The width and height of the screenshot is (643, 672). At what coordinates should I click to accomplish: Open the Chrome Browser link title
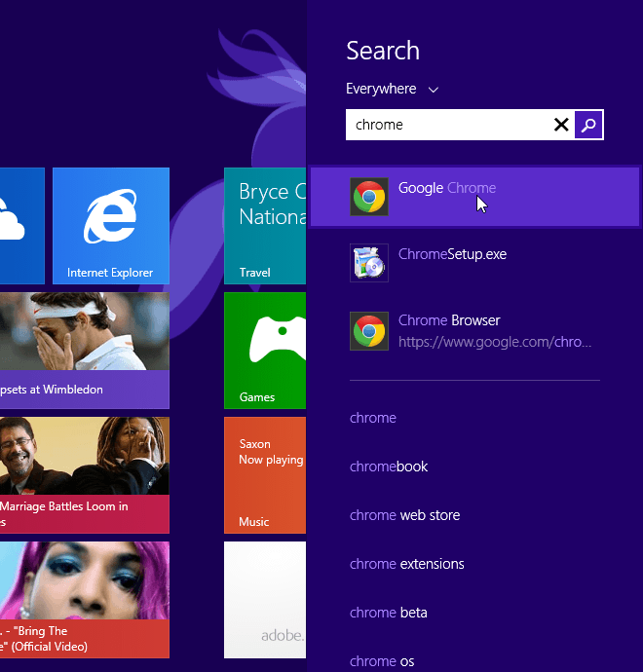click(449, 320)
